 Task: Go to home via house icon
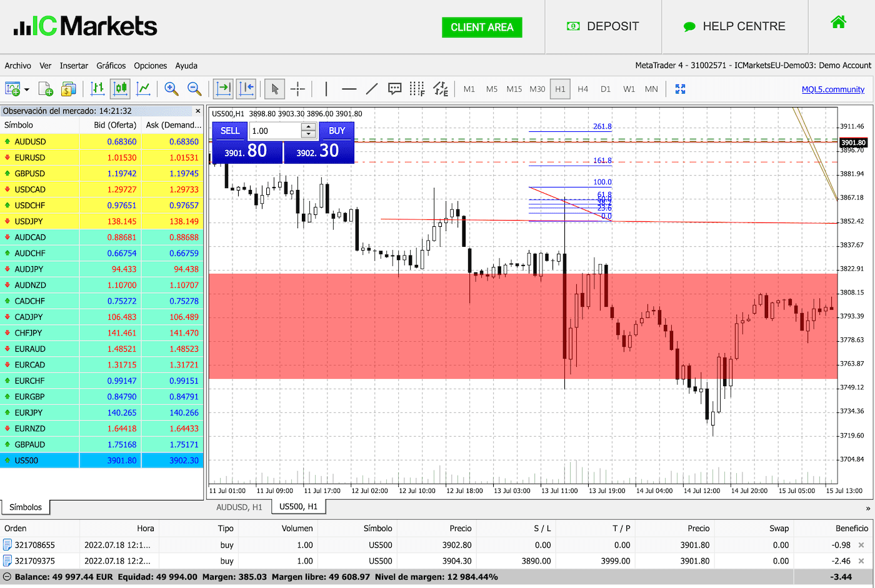click(839, 22)
